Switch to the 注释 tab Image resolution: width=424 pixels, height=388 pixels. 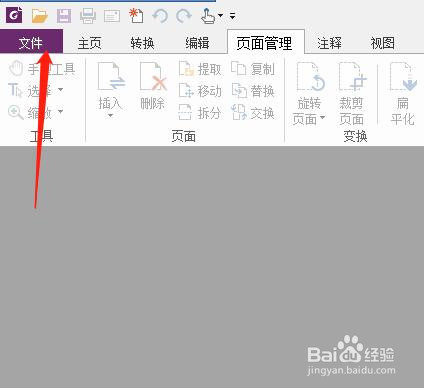(329, 43)
